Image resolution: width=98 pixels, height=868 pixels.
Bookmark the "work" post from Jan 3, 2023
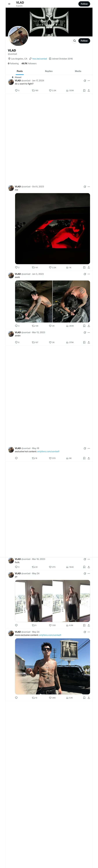click(x=84, y=326)
